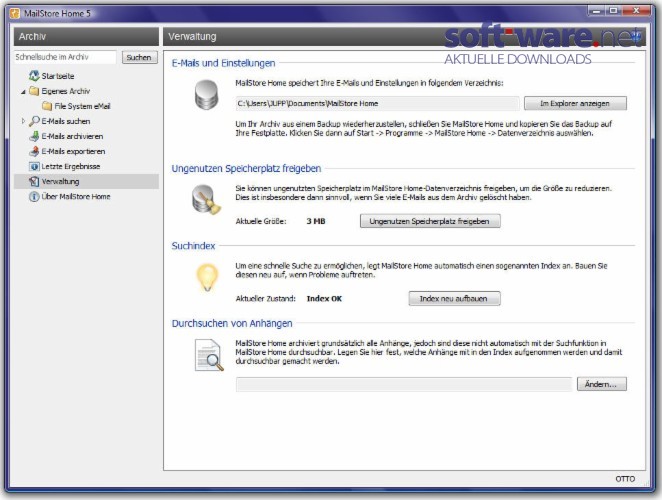The image size is (662, 500).
Task: Minimize the MailStore Home window
Action: pos(597,11)
